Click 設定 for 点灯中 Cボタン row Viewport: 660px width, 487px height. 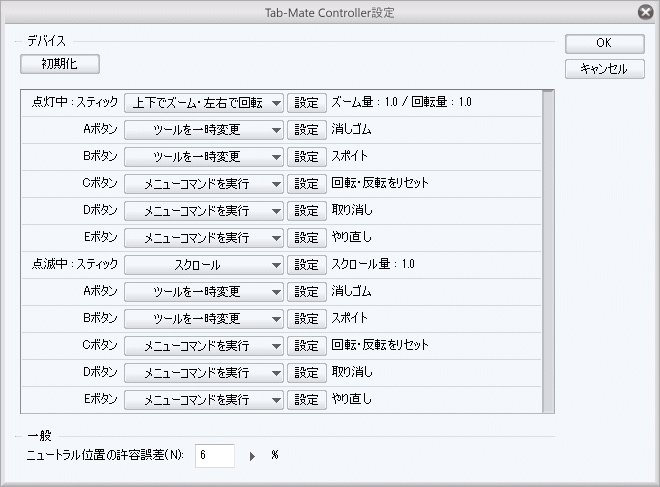pos(307,184)
